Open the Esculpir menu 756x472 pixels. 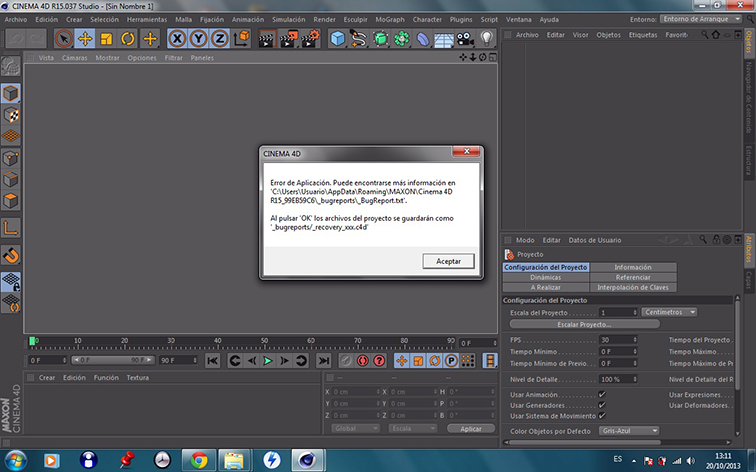(355, 19)
